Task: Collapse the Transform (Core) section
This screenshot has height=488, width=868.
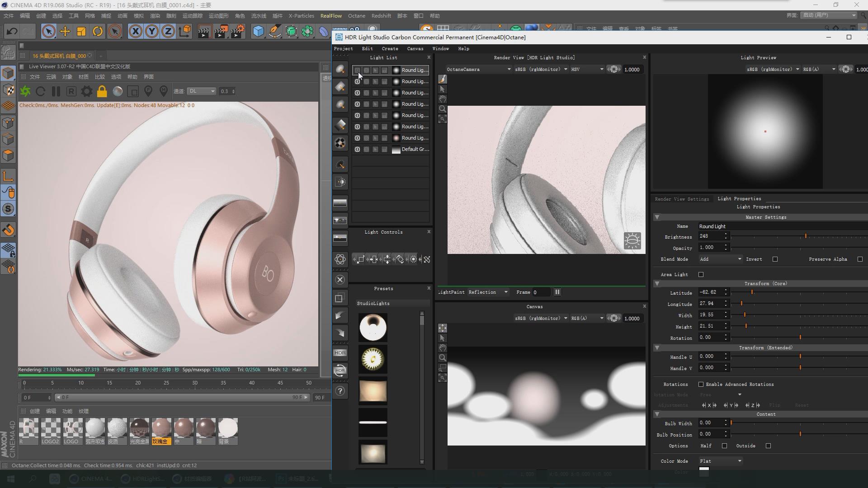Action: pyautogui.click(x=657, y=284)
